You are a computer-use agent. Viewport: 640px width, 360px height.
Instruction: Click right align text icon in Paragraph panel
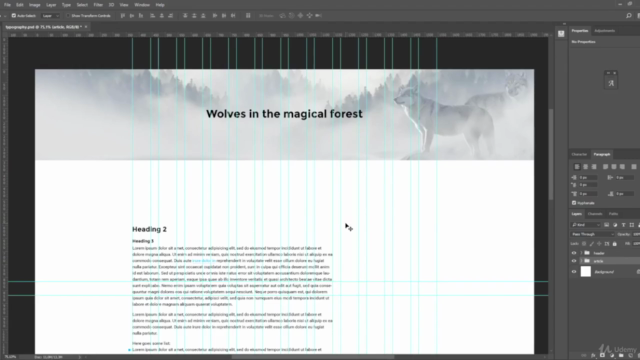pyautogui.click(x=594, y=167)
